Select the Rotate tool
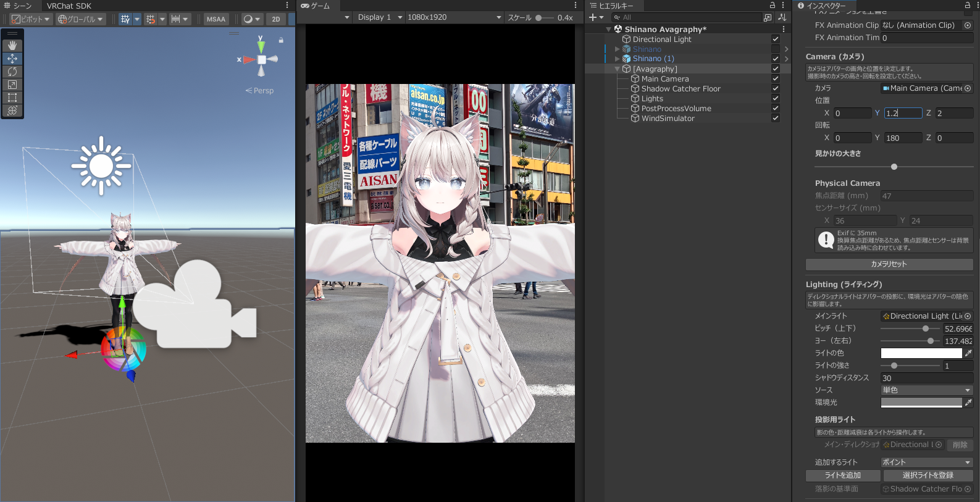The image size is (980, 502). click(x=12, y=72)
